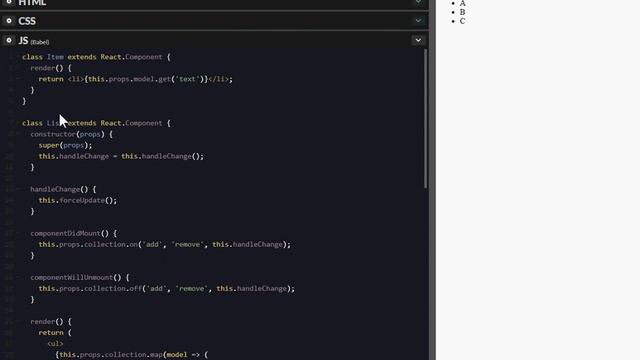The height and width of the screenshot is (360, 640).
Task: Click list item A in preview
Action: click(x=462, y=3)
